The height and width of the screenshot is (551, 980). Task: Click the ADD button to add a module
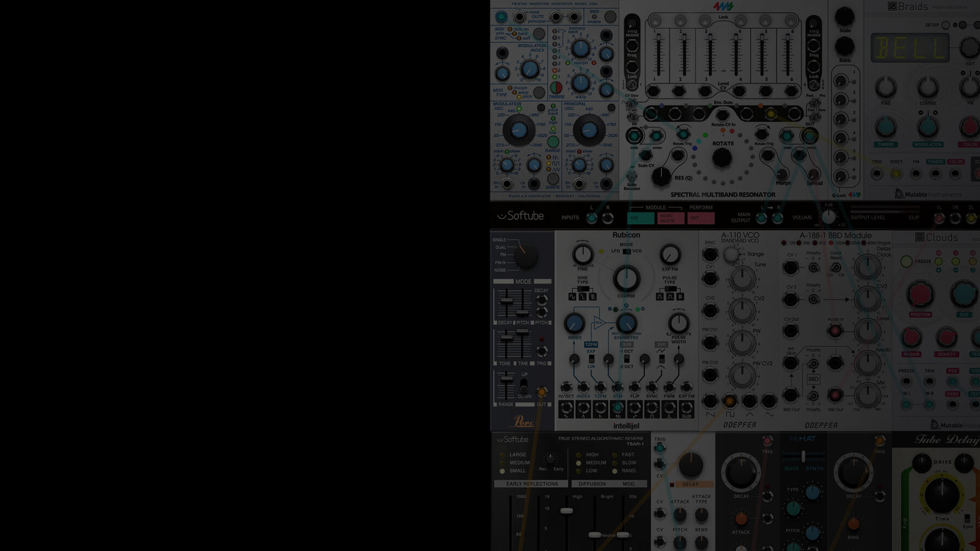pyautogui.click(x=640, y=217)
